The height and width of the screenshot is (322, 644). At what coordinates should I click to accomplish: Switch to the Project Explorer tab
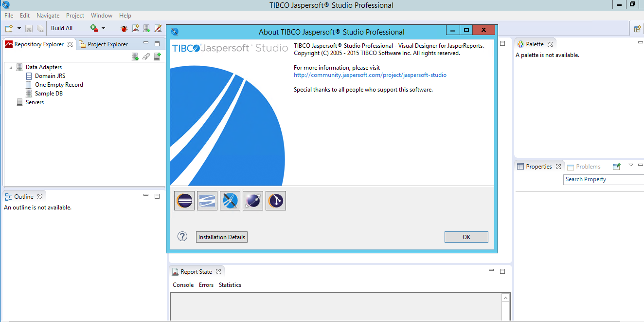[107, 44]
